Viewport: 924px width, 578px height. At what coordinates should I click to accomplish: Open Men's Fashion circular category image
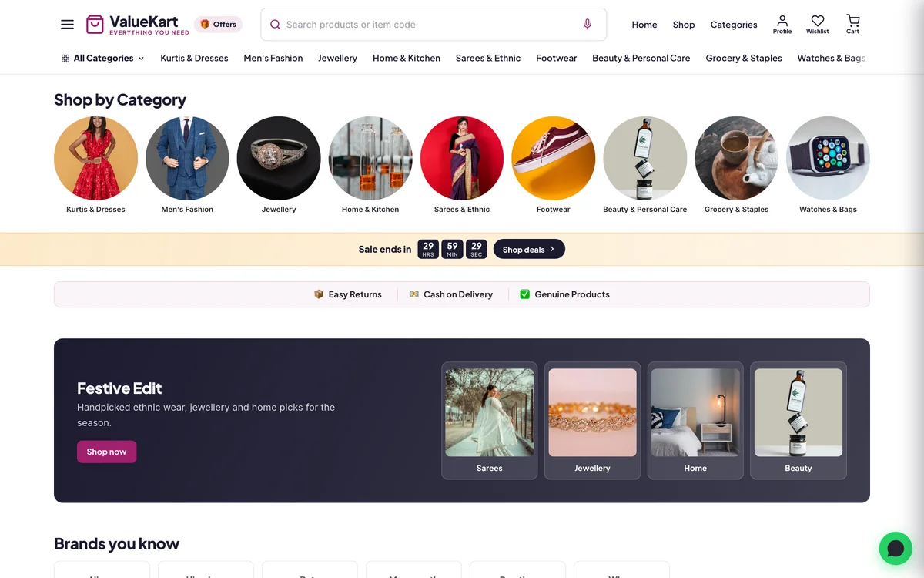(187, 158)
